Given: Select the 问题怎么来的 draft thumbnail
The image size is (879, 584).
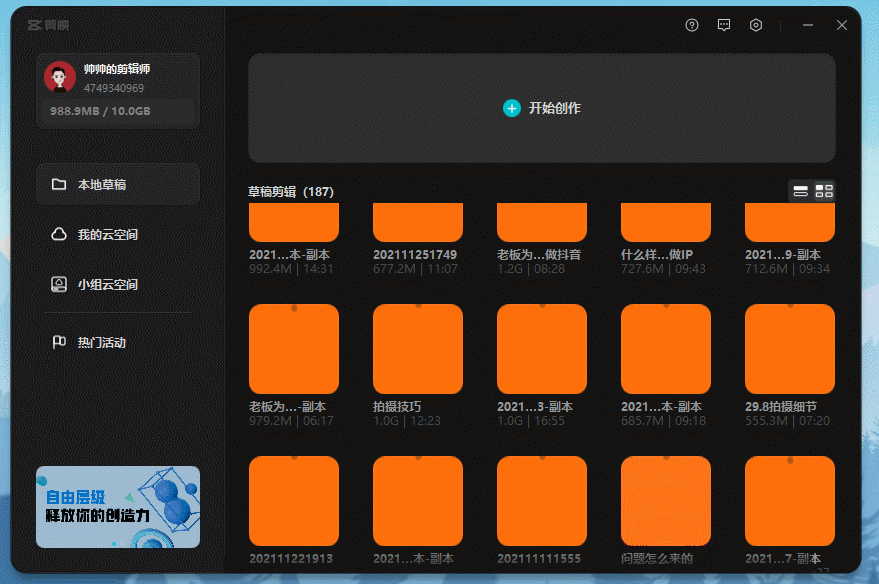Looking at the screenshot, I should tap(666, 501).
